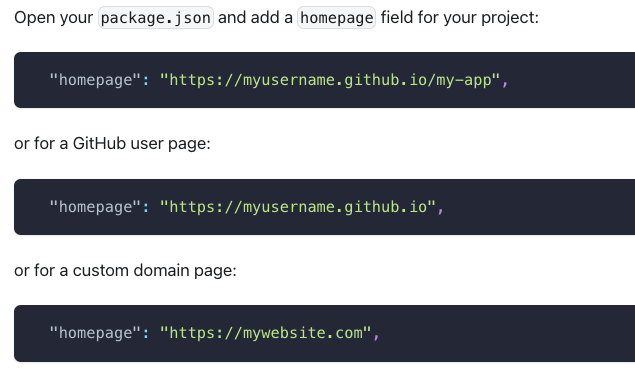635x371 pixels.
Task: Click the my-app GitHub URL string
Action: point(330,80)
